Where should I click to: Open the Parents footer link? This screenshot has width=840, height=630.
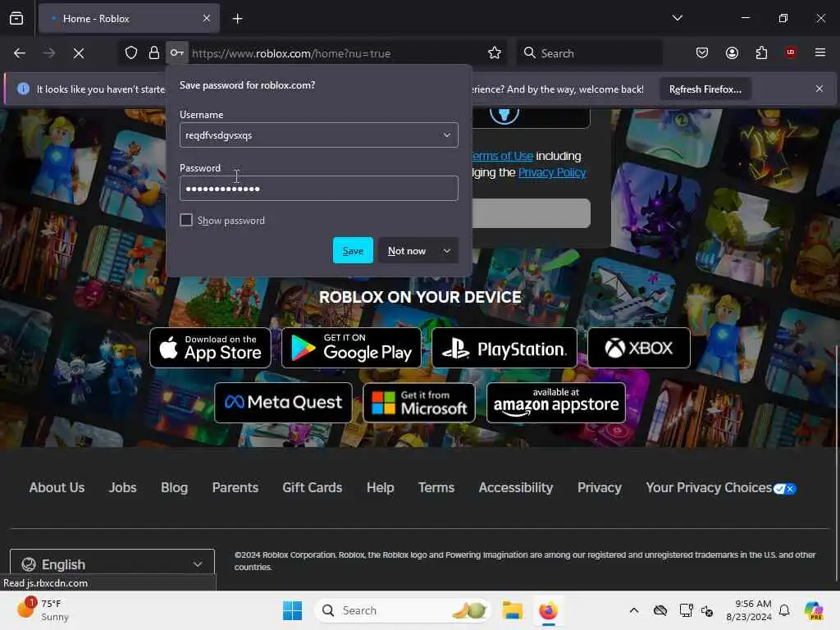(235, 487)
